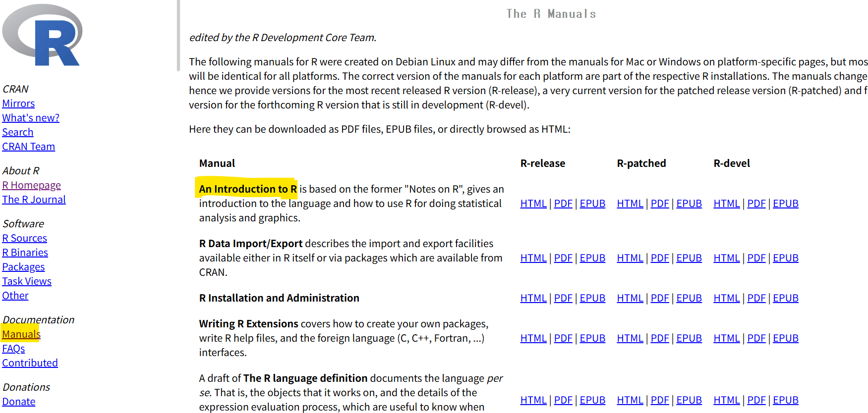Open R-devel HTML for R language definition

click(726, 400)
